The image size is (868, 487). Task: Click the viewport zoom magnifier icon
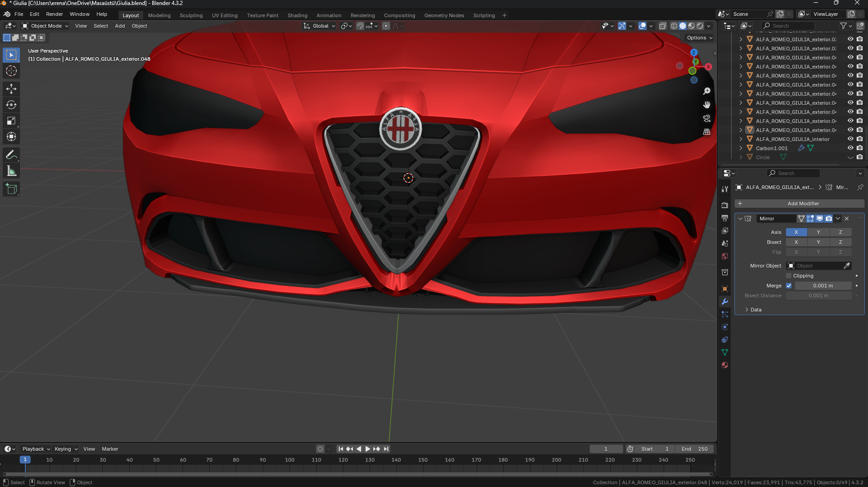(x=706, y=91)
